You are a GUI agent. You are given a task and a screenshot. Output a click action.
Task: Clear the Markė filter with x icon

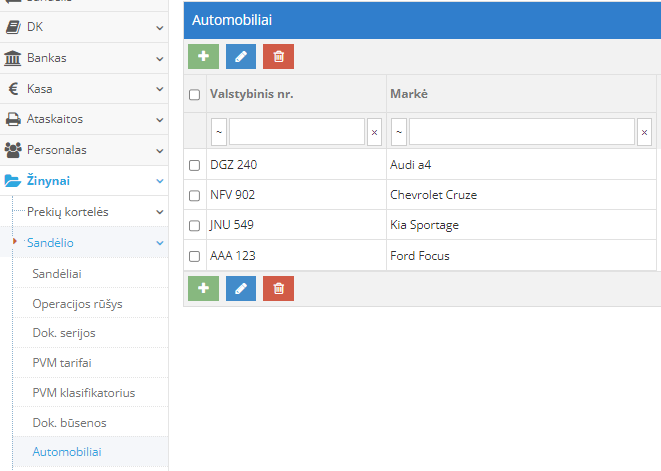644,132
